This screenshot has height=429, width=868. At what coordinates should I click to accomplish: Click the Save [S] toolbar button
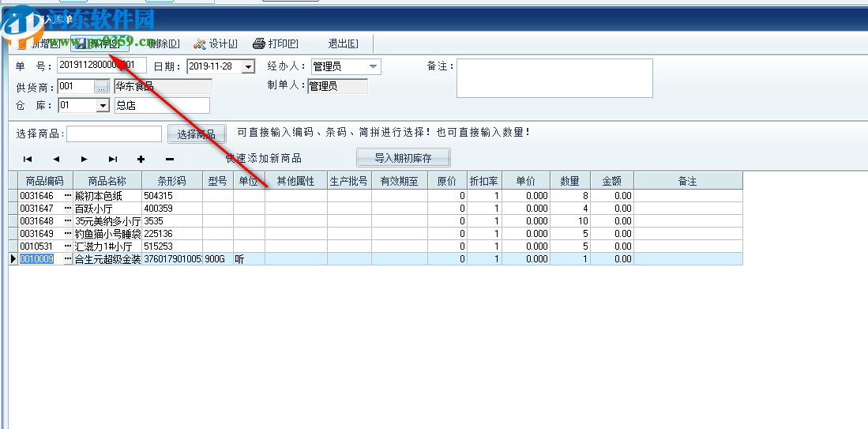(x=100, y=43)
